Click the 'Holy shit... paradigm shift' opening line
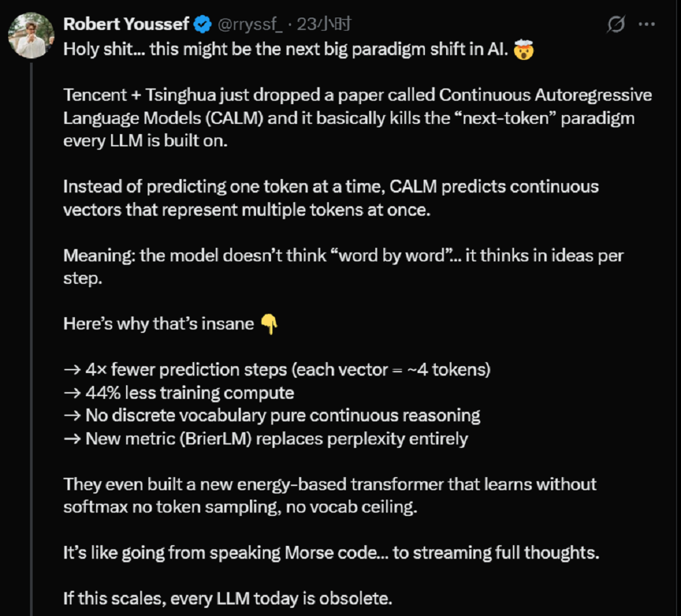 [286, 50]
